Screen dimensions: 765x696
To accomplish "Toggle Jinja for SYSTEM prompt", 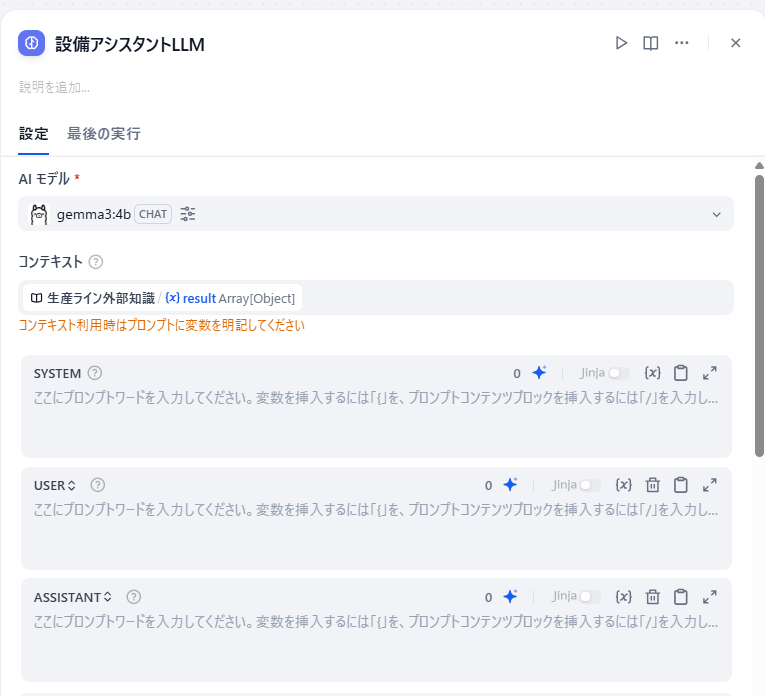I will tap(618, 373).
